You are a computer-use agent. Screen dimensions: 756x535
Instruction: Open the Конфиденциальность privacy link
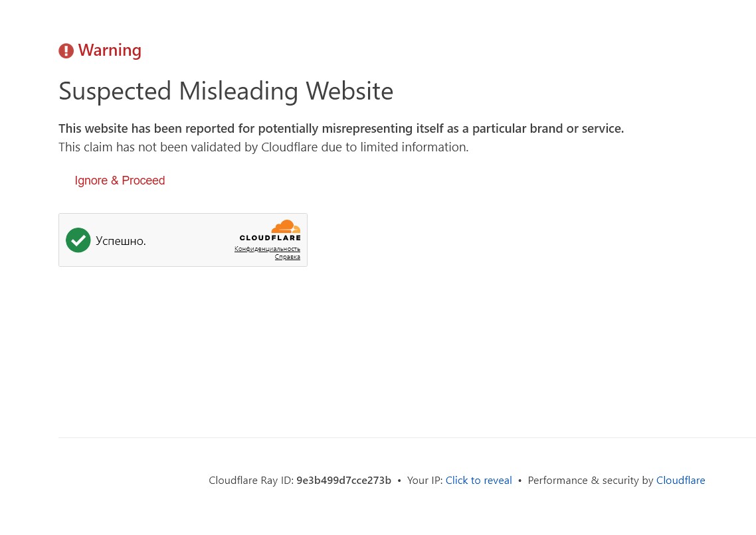pyautogui.click(x=267, y=249)
